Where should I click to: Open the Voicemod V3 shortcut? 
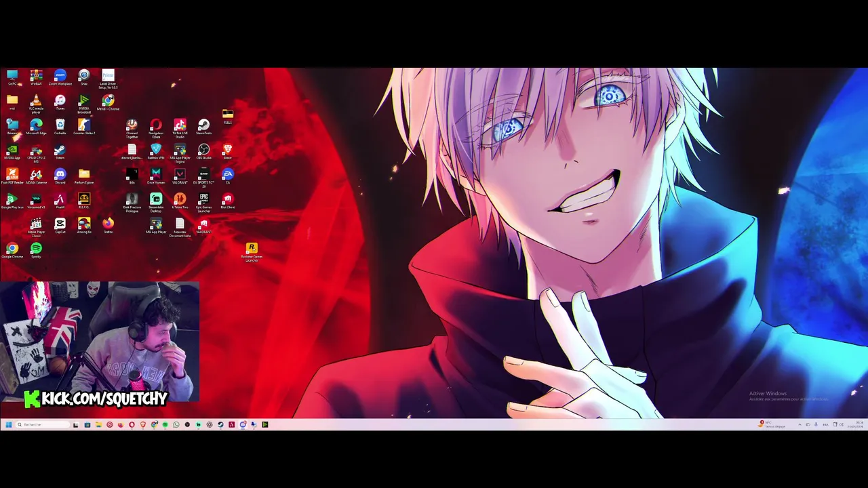tap(36, 201)
